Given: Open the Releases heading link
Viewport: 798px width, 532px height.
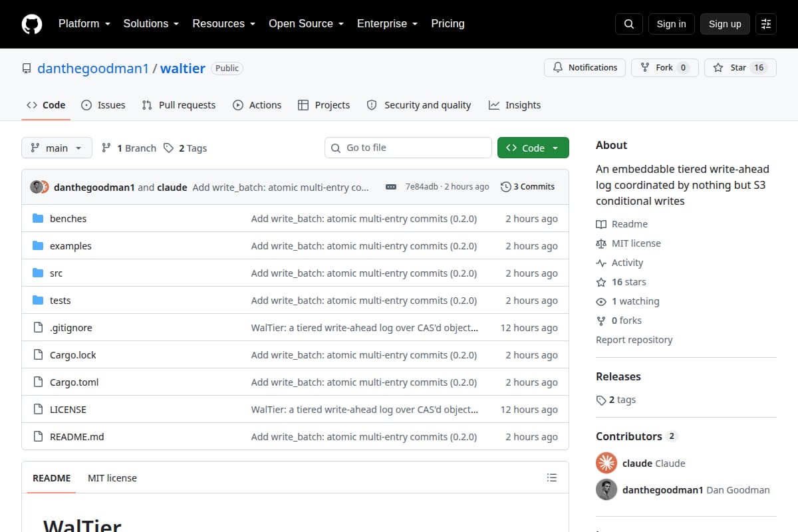Looking at the screenshot, I should 618,376.
